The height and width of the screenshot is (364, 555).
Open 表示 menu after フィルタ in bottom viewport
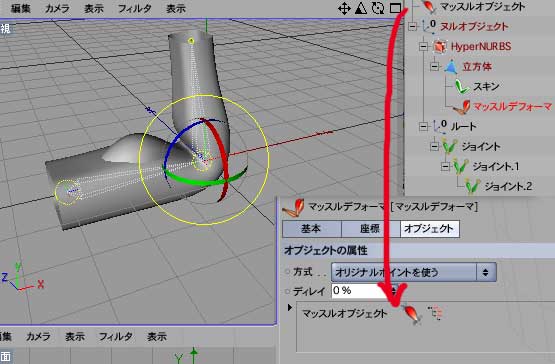coord(157,336)
